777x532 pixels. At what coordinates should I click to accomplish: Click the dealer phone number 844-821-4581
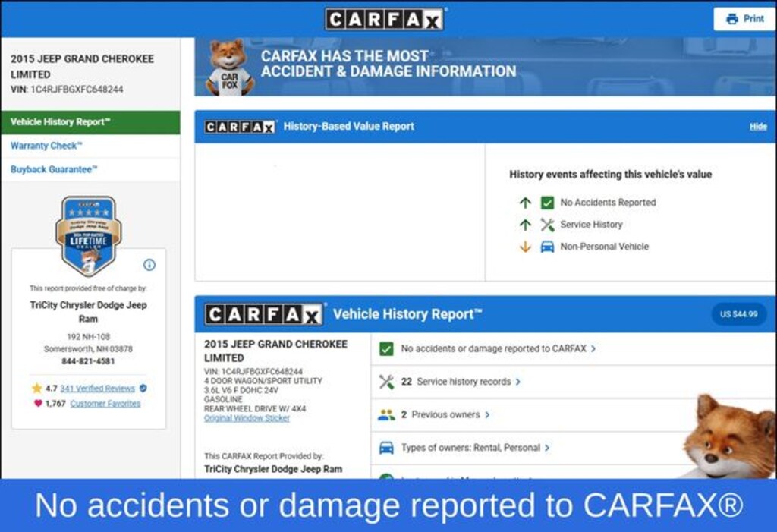point(88,361)
